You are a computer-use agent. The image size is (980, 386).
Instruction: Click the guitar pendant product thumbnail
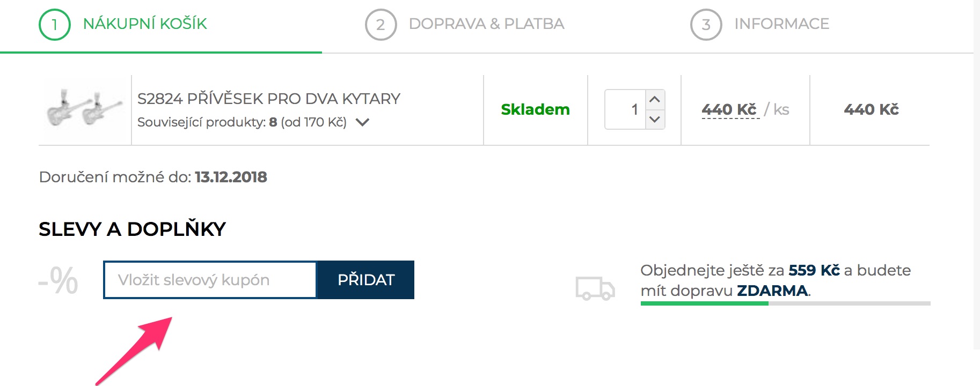84,109
